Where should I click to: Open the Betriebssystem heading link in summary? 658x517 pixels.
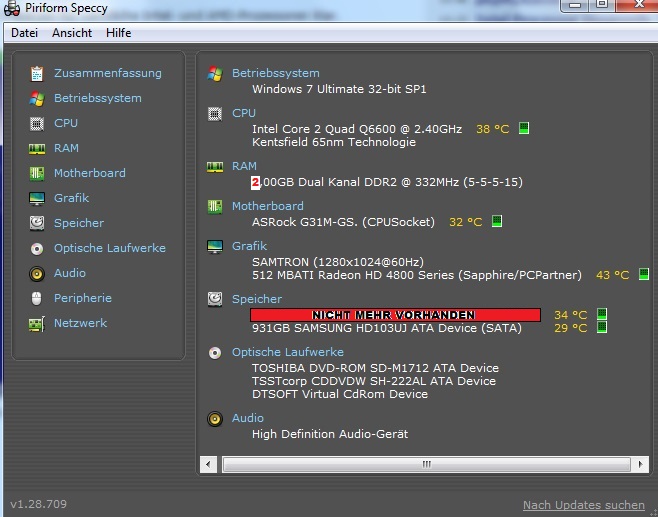point(276,73)
